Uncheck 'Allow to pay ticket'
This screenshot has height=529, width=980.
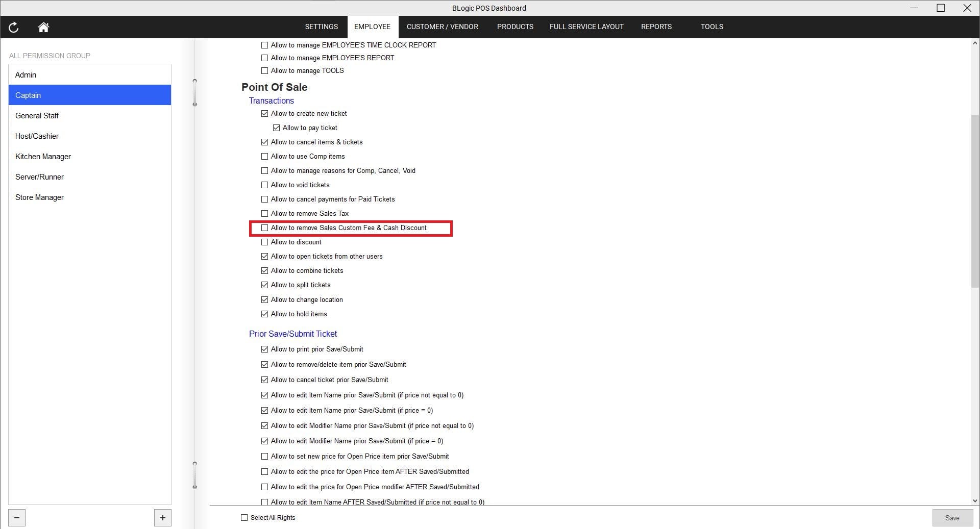[x=276, y=128]
